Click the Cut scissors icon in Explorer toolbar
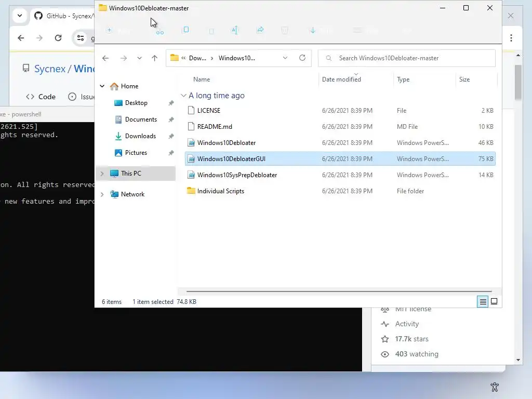The height and width of the screenshot is (399, 532). (x=160, y=31)
